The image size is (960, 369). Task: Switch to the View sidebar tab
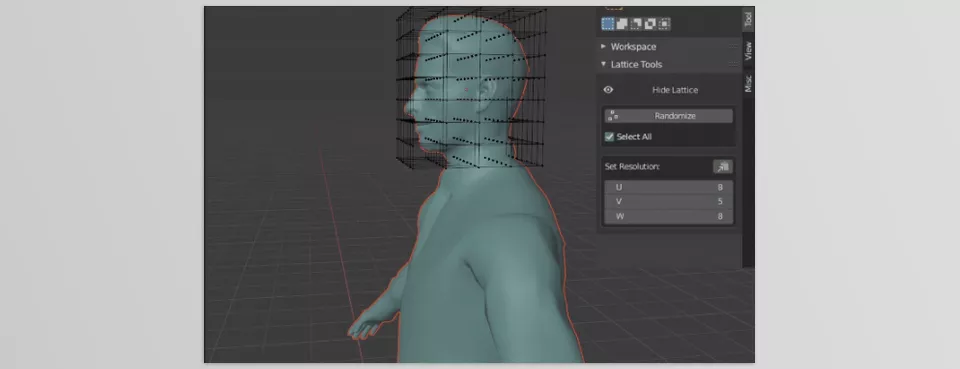pyautogui.click(x=748, y=51)
